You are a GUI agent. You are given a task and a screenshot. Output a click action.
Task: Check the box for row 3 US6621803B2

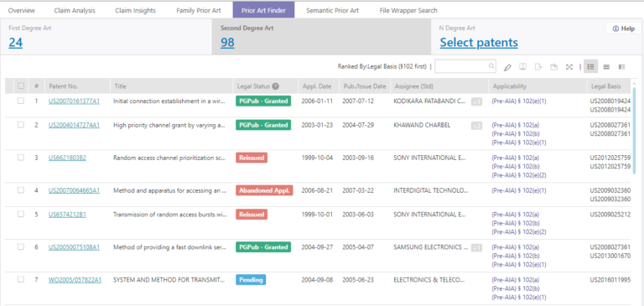[21, 158]
